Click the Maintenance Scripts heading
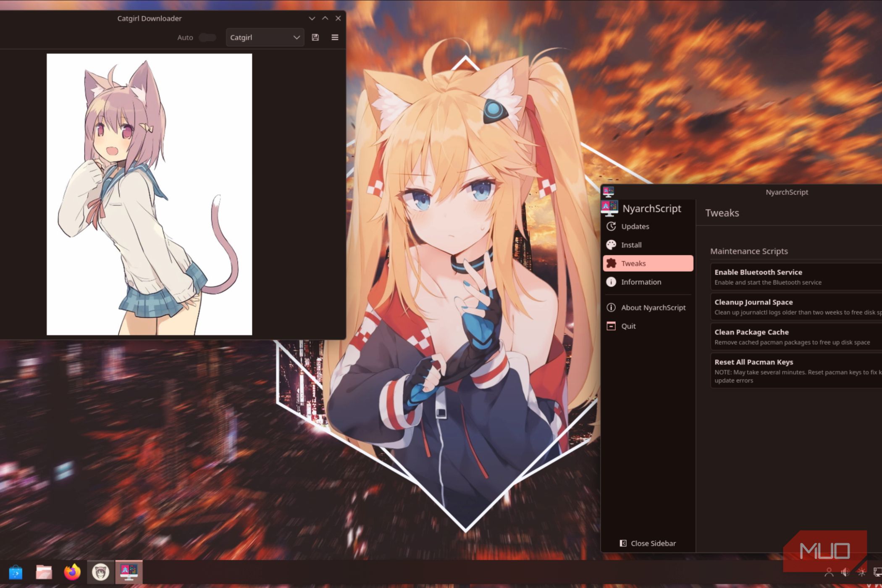 pos(749,251)
